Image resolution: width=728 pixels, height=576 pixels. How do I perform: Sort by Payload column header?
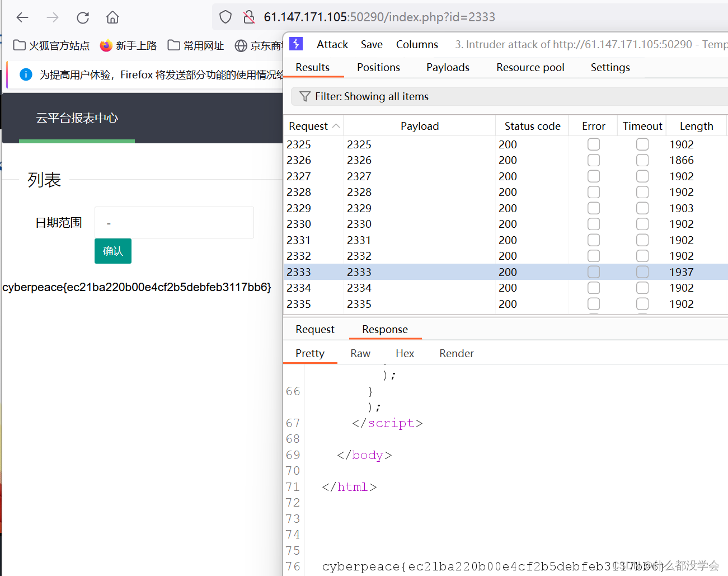(420, 126)
